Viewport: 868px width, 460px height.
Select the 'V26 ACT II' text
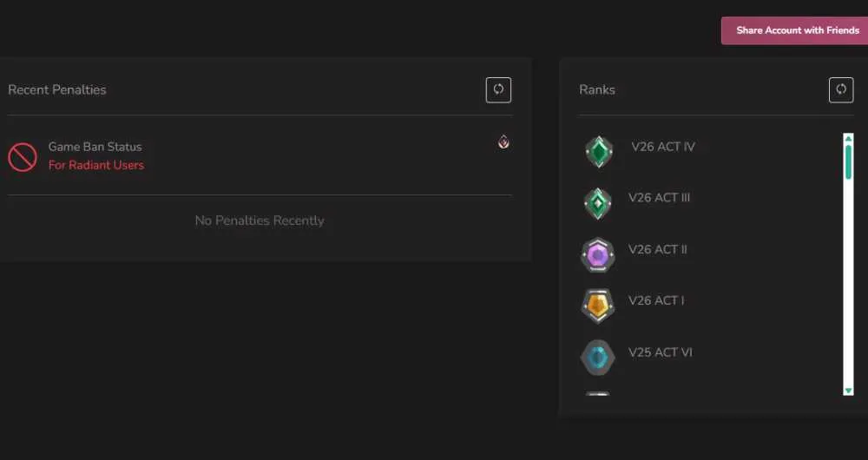pyautogui.click(x=658, y=249)
